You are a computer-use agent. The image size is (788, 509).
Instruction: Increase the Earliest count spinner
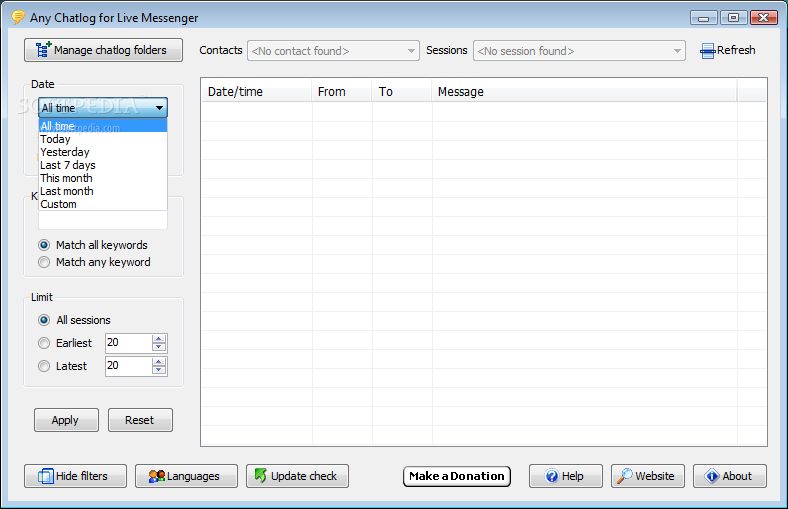click(x=159, y=339)
